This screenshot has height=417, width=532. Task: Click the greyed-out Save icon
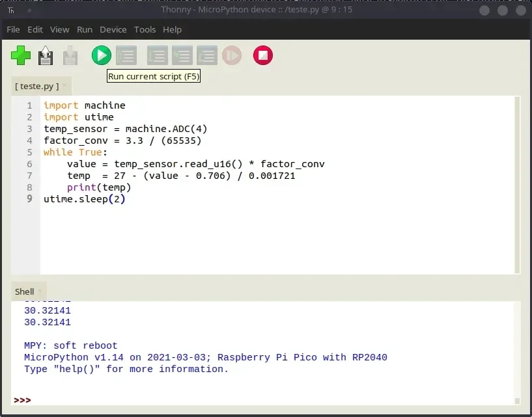coord(70,55)
